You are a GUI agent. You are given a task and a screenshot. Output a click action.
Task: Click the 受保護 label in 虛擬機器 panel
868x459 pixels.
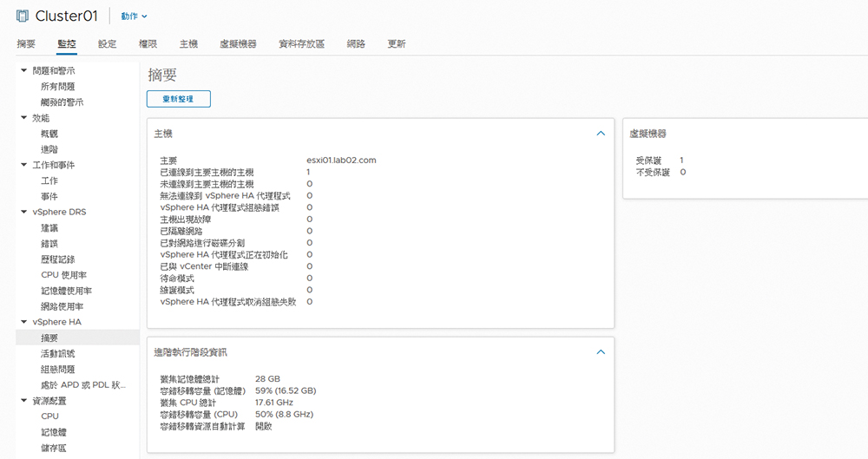648,161
